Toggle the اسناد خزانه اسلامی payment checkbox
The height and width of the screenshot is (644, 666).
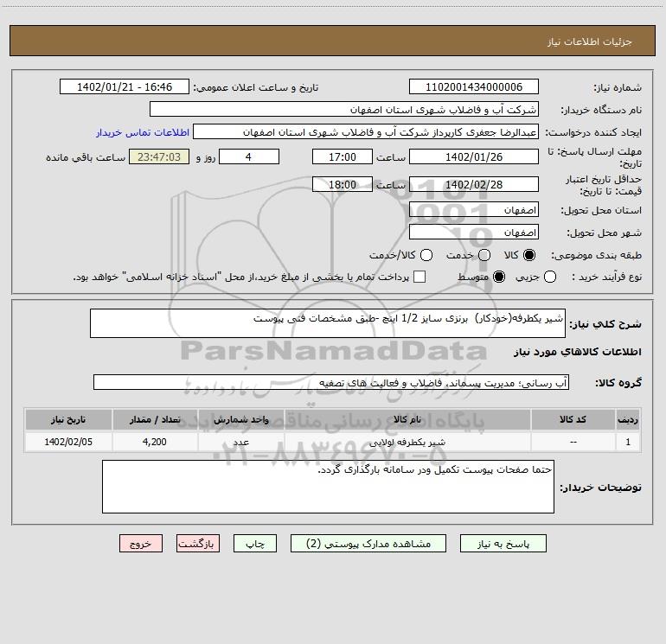tap(419, 277)
